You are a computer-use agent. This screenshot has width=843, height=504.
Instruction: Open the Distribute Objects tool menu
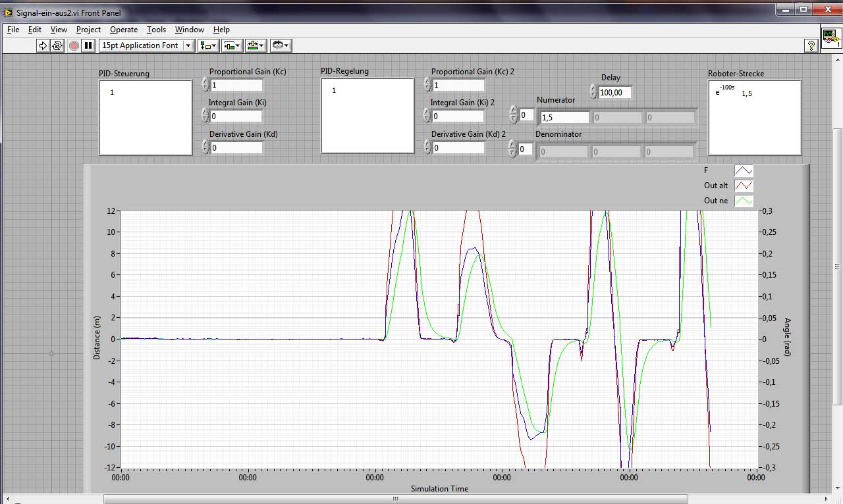[232, 45]
